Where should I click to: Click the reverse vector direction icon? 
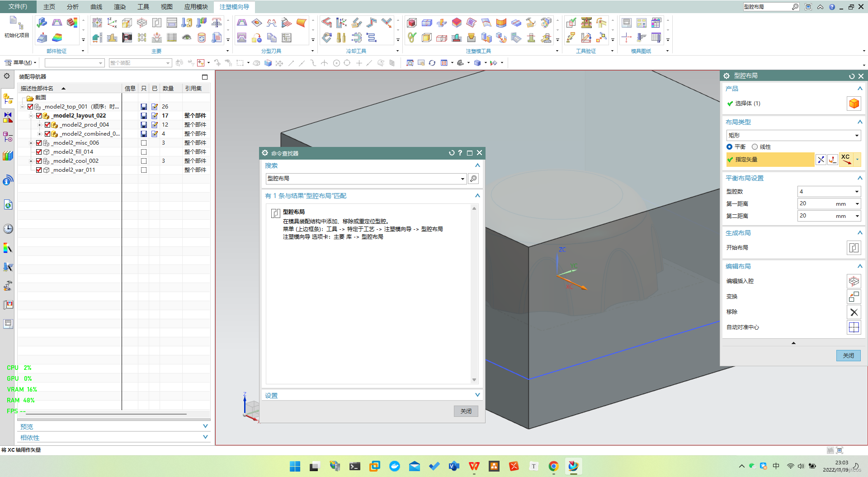[x=821, y=160]
